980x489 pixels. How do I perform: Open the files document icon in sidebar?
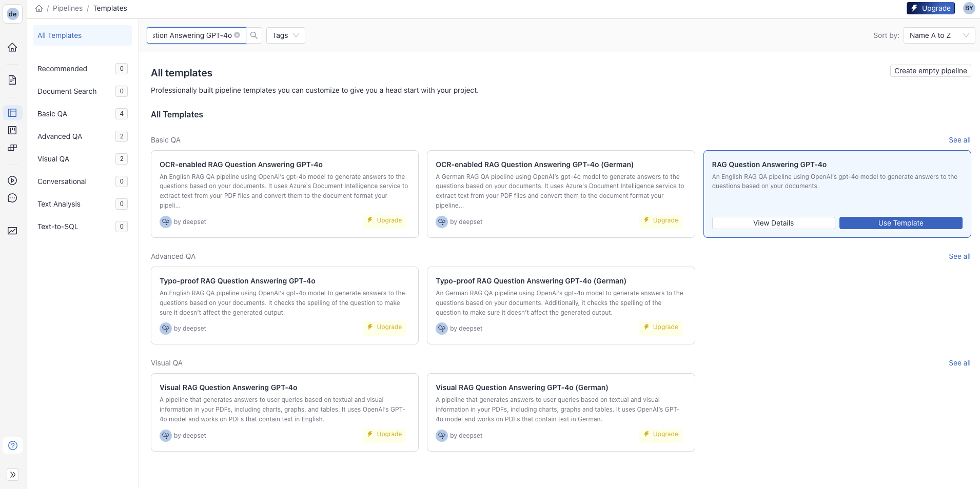12,80
